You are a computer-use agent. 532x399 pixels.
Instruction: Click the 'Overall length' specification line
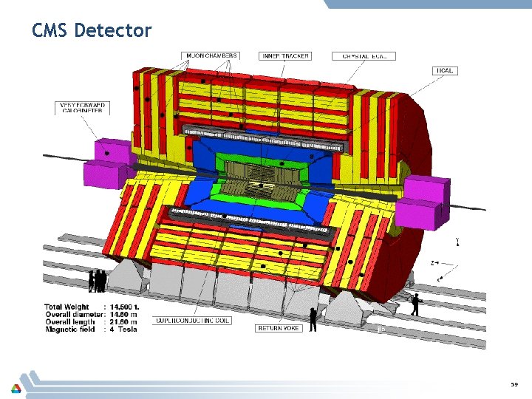(x=91, y=322)
